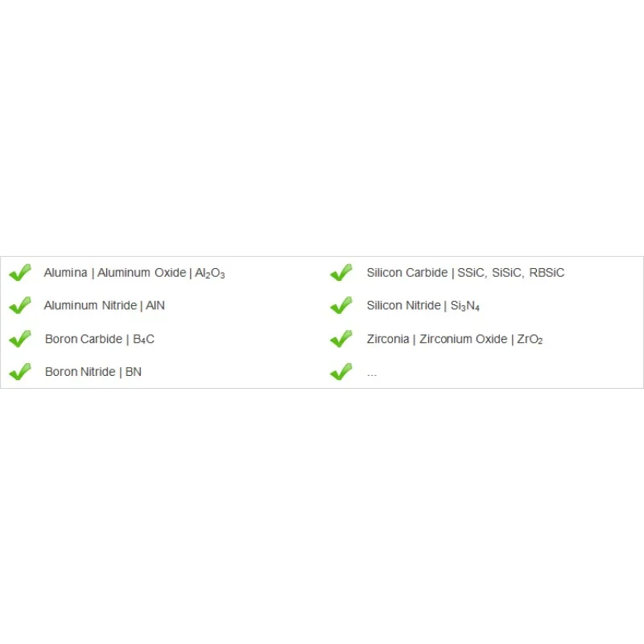Click the checkmark beside Zirconia
644x644 pixels.
341,339
